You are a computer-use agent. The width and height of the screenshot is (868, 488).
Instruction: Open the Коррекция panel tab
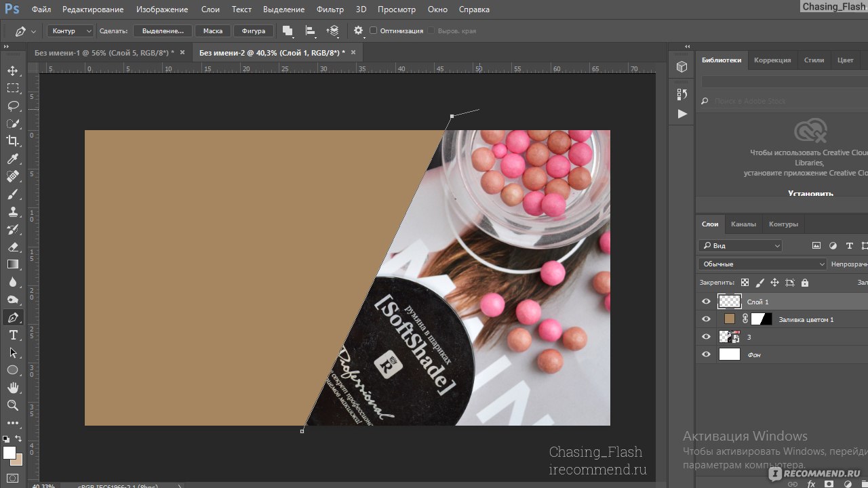tap(772, 60)
